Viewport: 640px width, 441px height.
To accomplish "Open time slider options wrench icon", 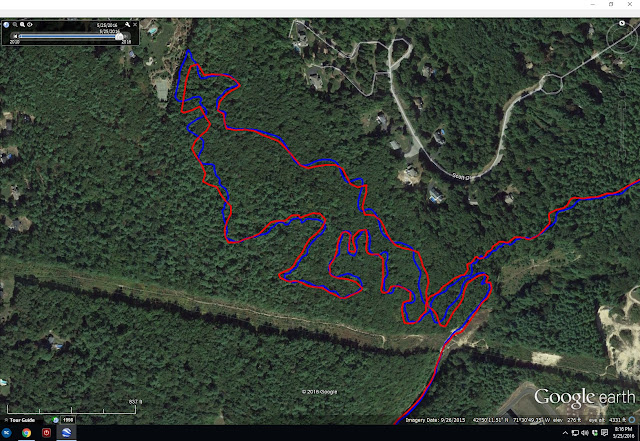I will coord(128,25).
